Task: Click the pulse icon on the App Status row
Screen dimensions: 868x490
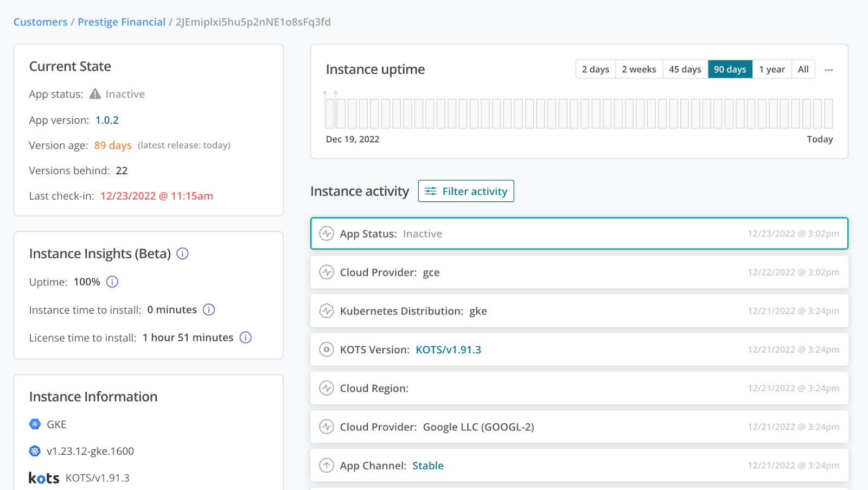Action: coord(327,233)
